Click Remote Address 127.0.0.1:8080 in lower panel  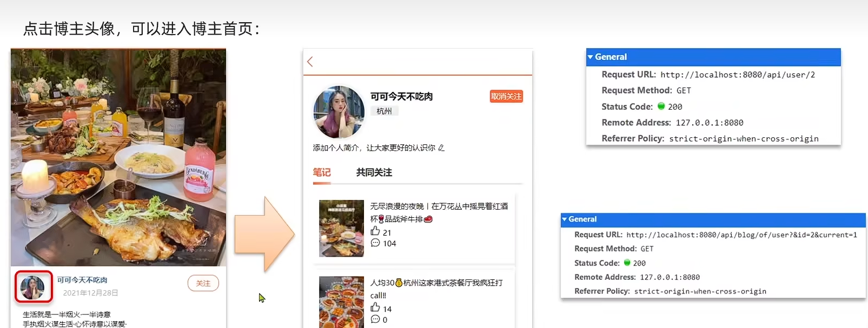[670, 277]
